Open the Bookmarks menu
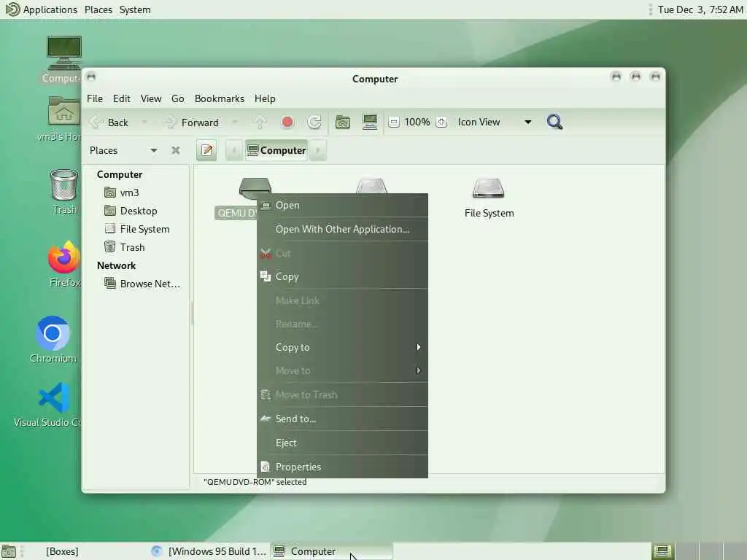The width and height of the screenshot is (747, 560). click(x=220, y=98)
